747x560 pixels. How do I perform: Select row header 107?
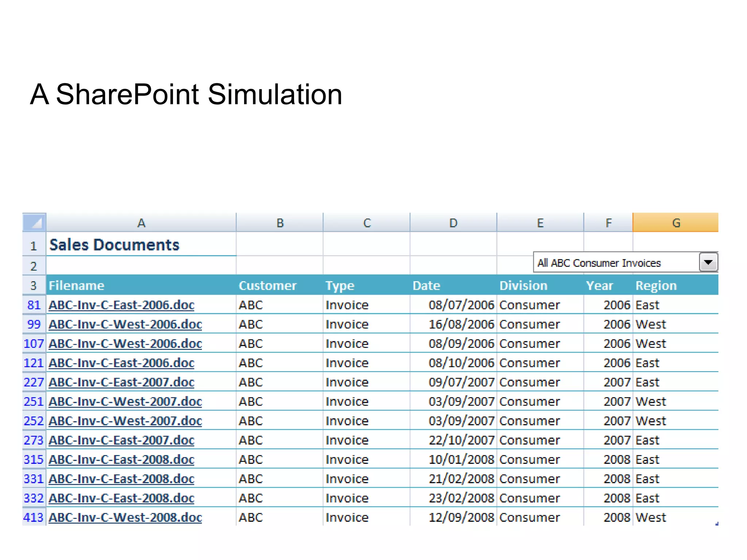coord(34,343)
